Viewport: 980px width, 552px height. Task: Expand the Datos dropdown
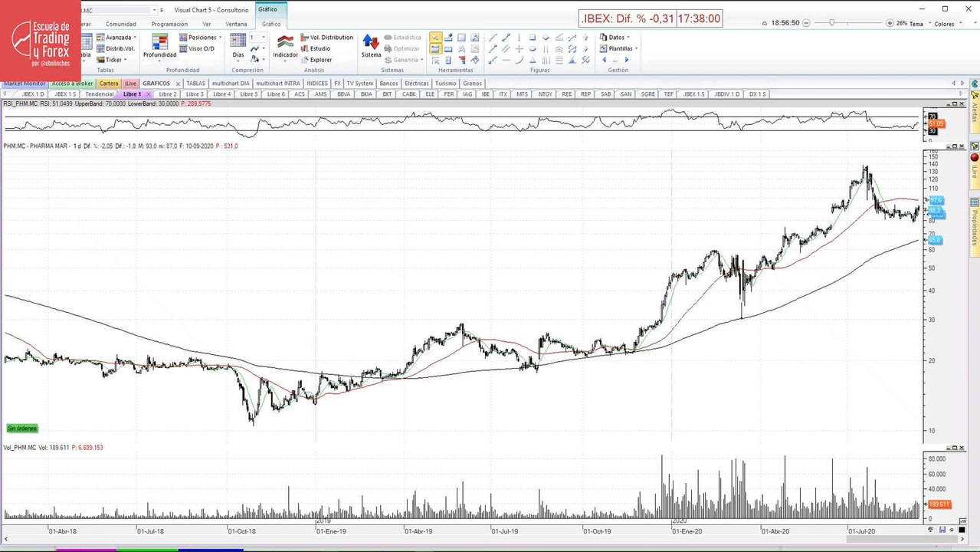[x=615, y=37]
